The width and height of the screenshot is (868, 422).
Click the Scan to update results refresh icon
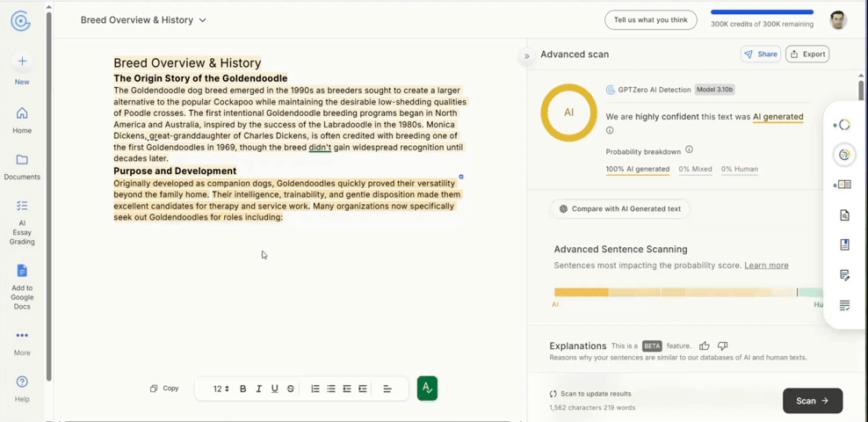click(553, 394)
